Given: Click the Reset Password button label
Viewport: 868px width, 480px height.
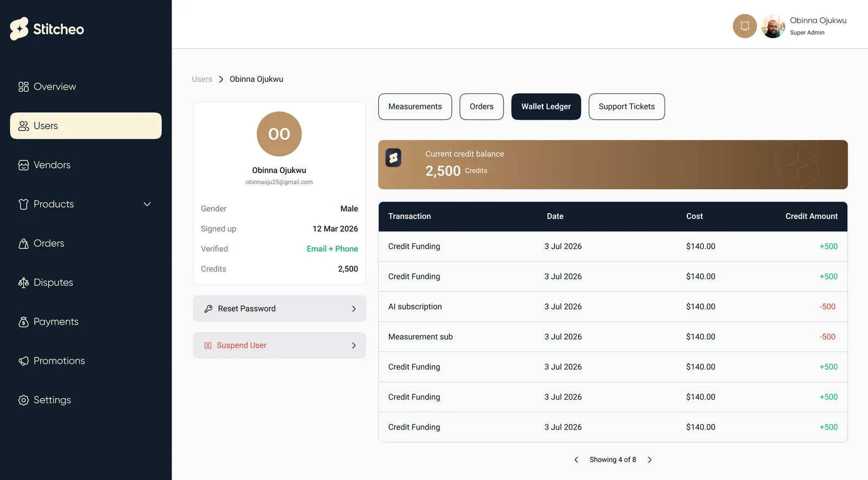Looking at the screenshot, I should point(247,309).
